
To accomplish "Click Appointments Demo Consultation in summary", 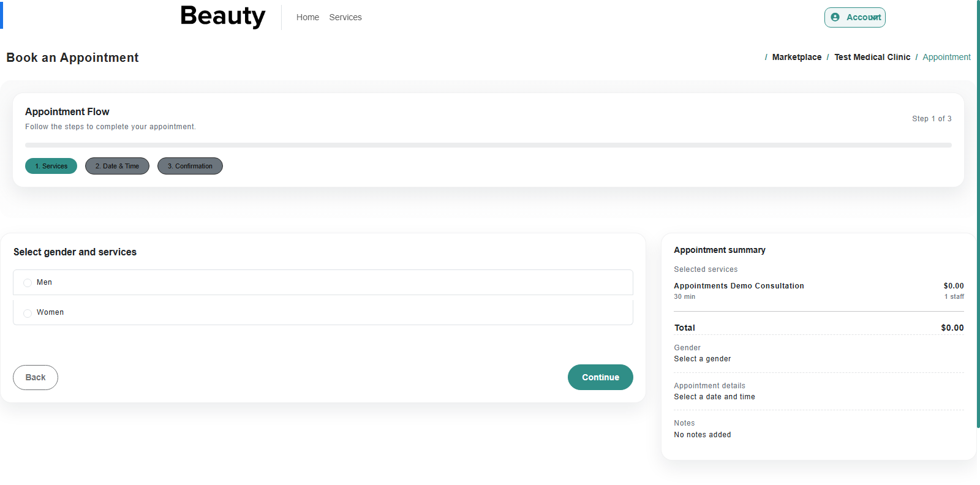I will tap(739, 286).
